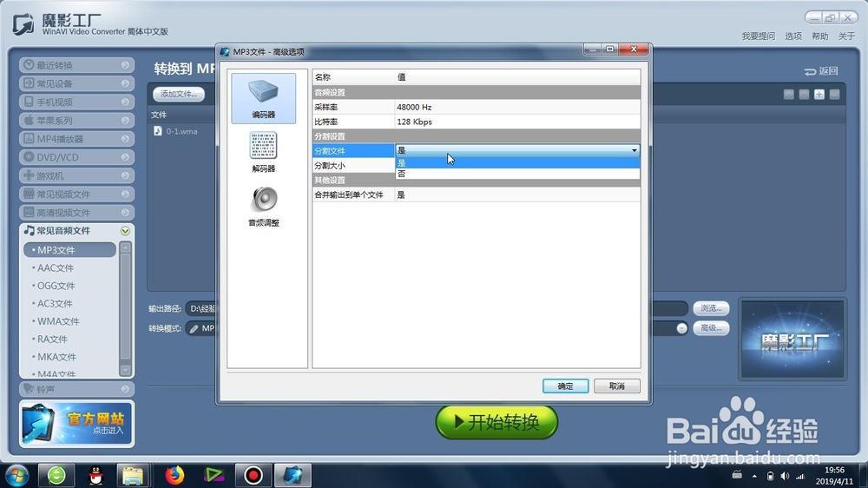This screenshot has height=488, width=868.
Task: Click the 魔影工厂 preview thumbnail
Action: point(792,340)
